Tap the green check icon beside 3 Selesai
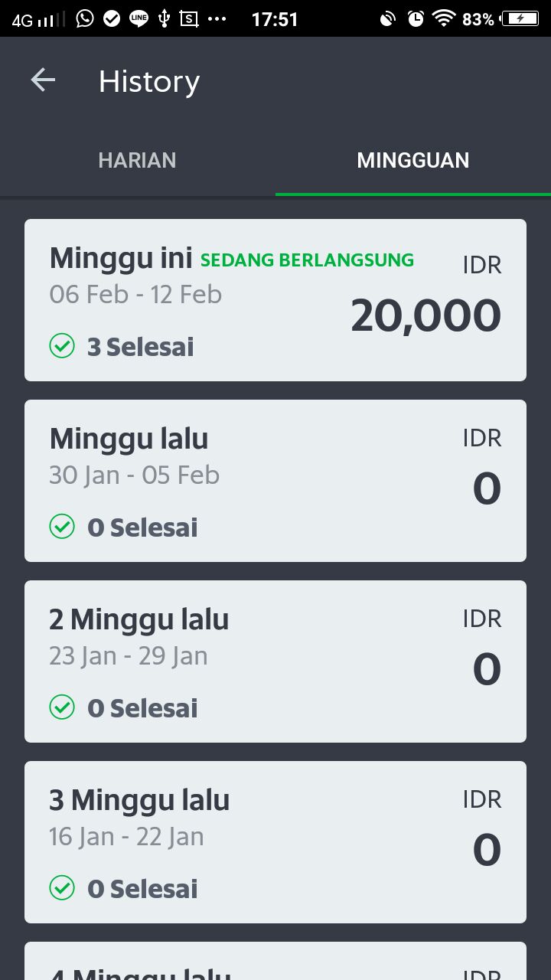The height and width of the screenshot is (980, 551). (x=62, y=346)
